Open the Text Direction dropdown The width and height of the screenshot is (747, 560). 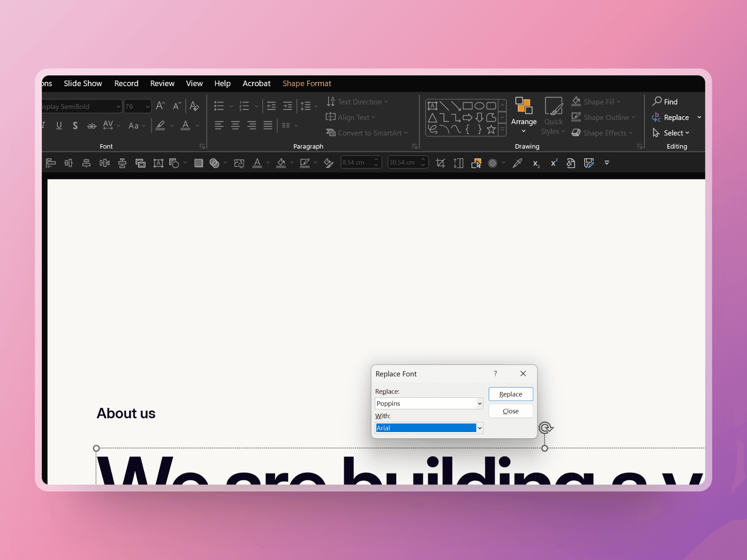357,102
